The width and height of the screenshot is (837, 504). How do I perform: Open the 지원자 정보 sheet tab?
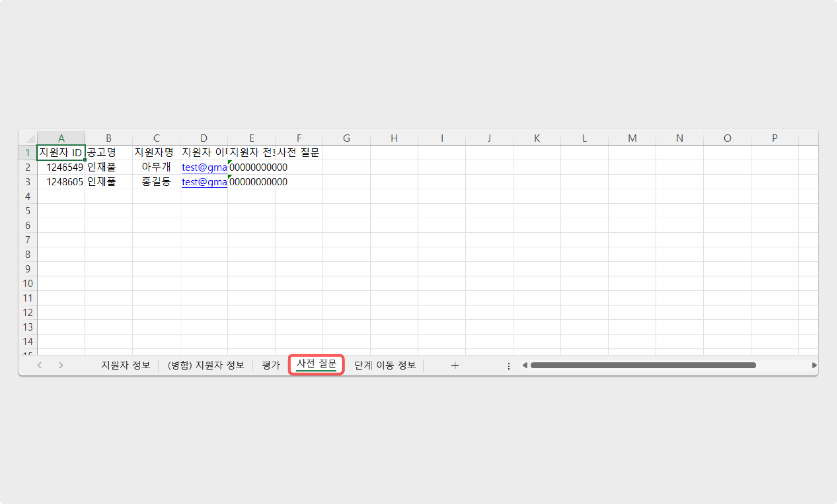point(125,365)
